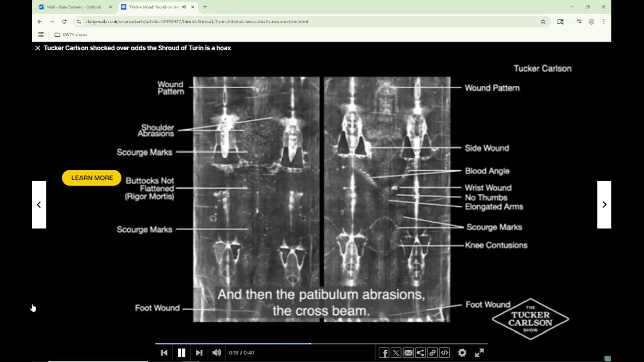Close the video overlay with X
The height and width of the screenshot is (362, 644).
point(38,48)
